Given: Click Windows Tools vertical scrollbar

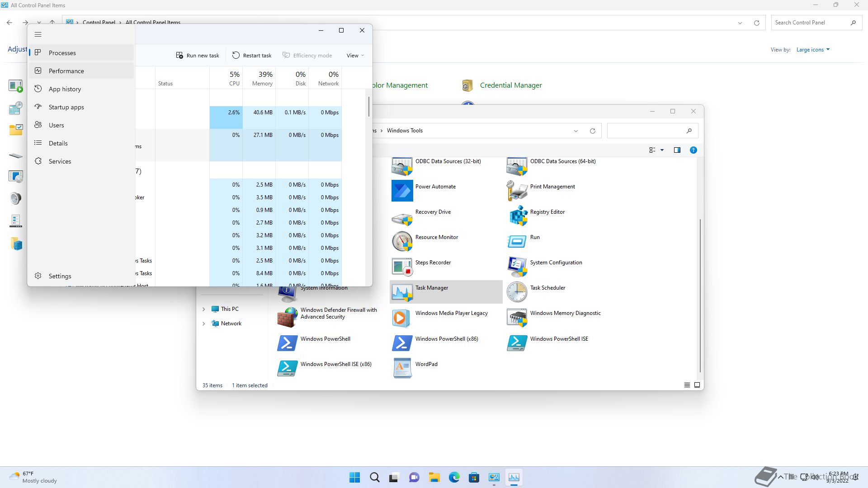Looking at the screenshot, I should coord(700,296).
